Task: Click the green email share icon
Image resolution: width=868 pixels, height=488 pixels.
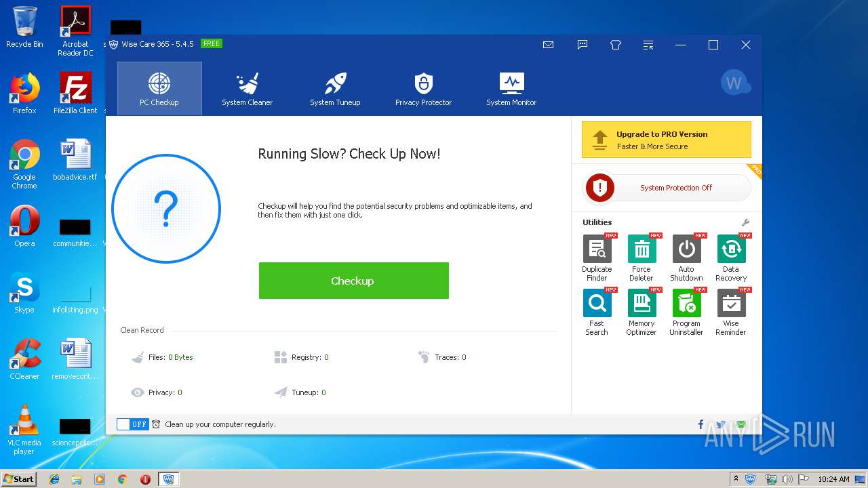Action: 741,424
